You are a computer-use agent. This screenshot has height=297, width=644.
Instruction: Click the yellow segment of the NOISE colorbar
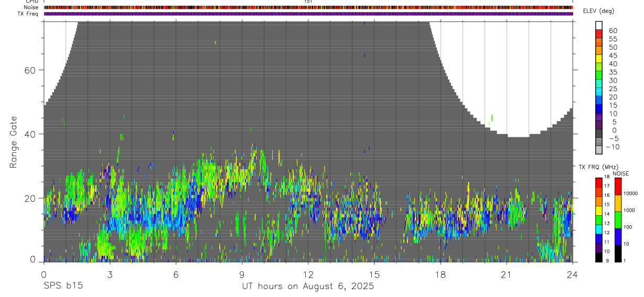tap(618, 203)
